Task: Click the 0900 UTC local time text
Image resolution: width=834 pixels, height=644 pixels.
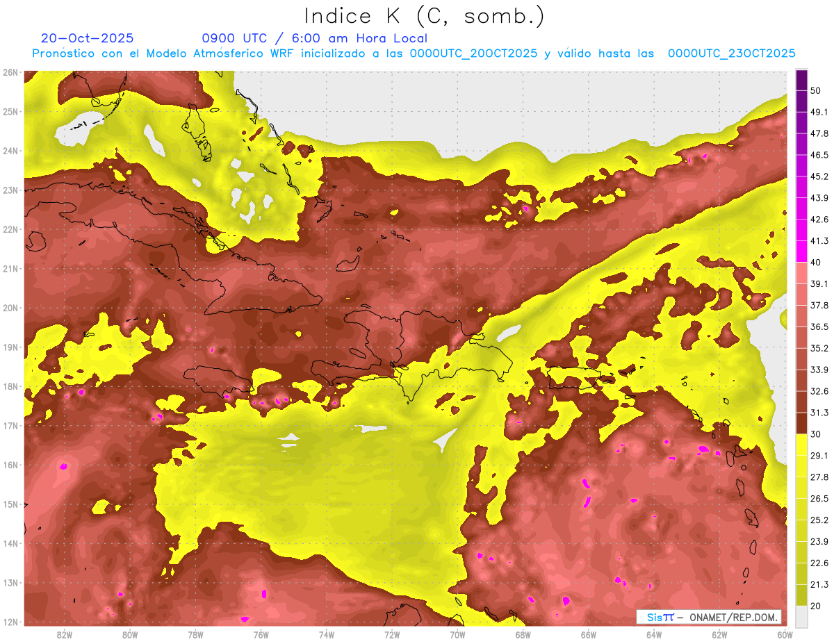Action: coord(314,38)
